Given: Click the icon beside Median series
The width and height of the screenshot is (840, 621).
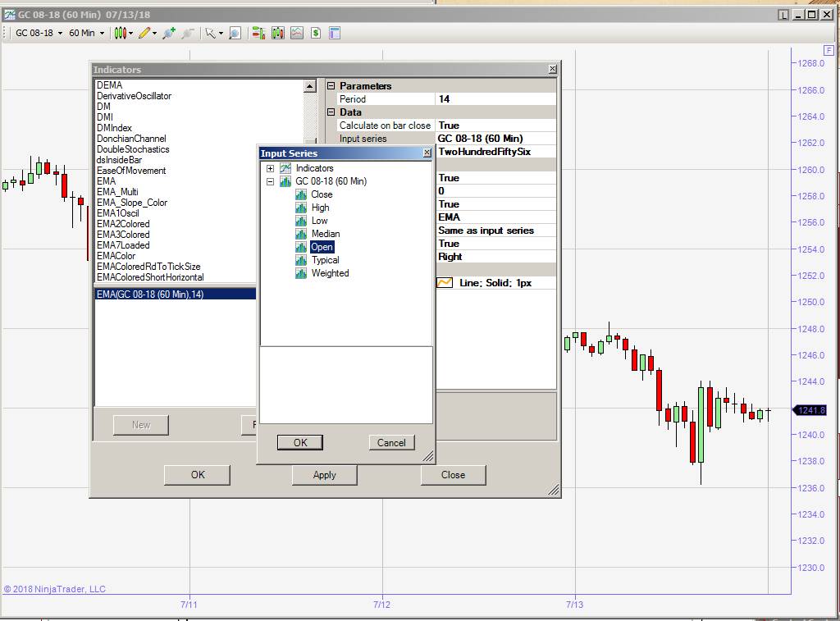Looking at the screenshot, I should click(x=301, y=234).
